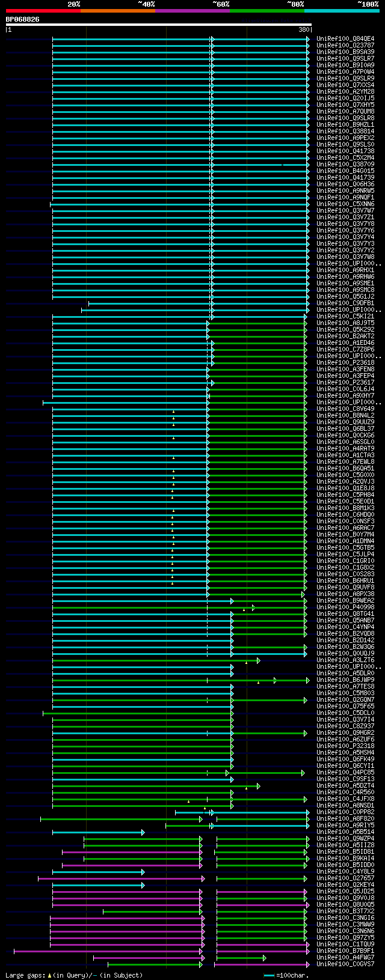
Task: Choose the UniRef100_Q6BL37 hit label
Action: [345, 429]
